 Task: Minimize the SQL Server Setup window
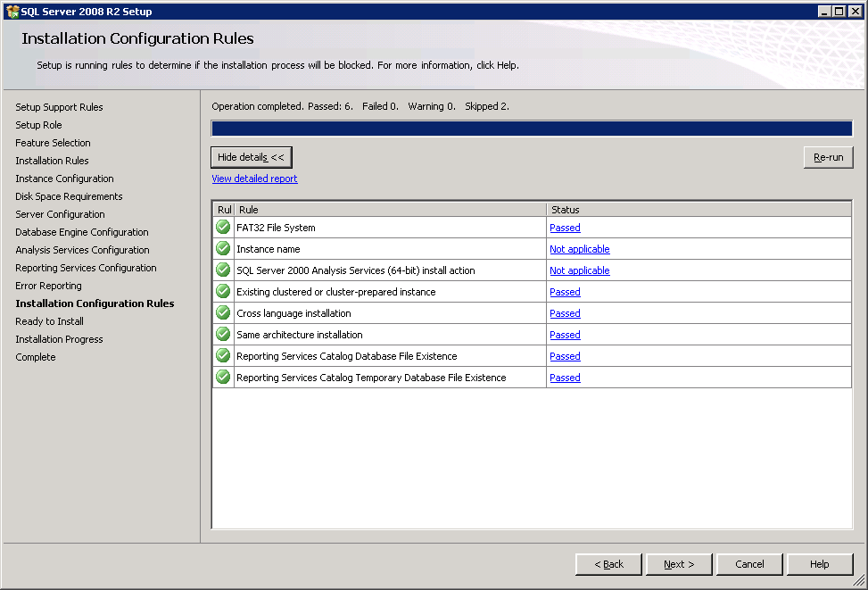tap(824, 11)
